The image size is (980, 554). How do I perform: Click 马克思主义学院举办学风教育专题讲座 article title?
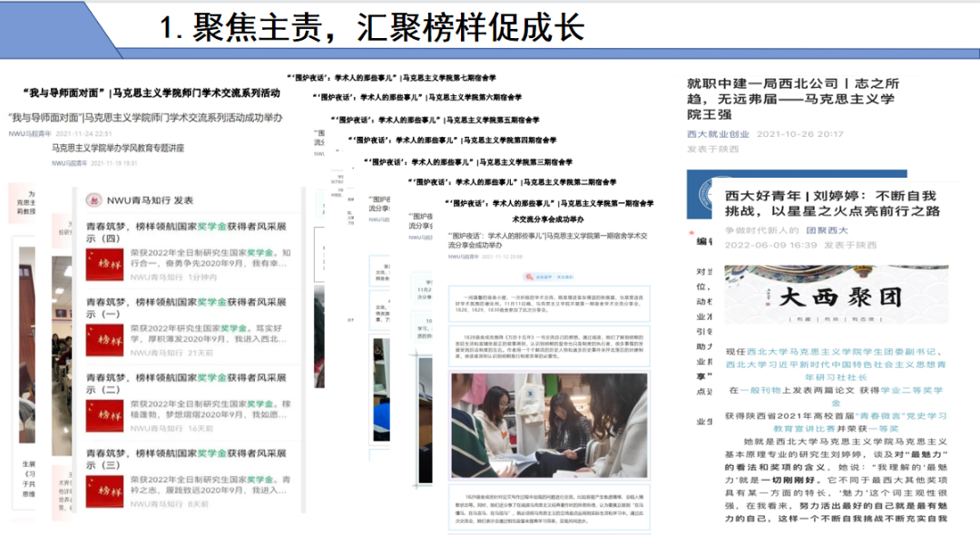click(118, 147)
